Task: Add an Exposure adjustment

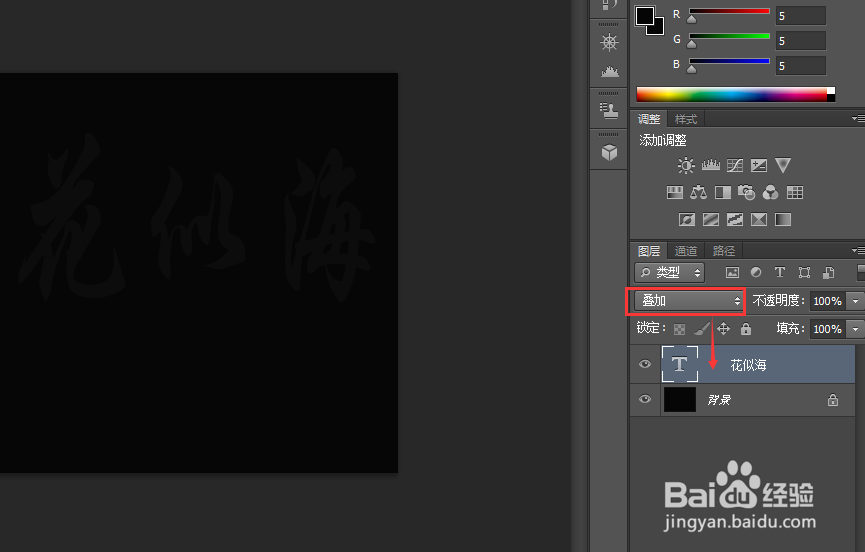Action: tap(759, 165)
